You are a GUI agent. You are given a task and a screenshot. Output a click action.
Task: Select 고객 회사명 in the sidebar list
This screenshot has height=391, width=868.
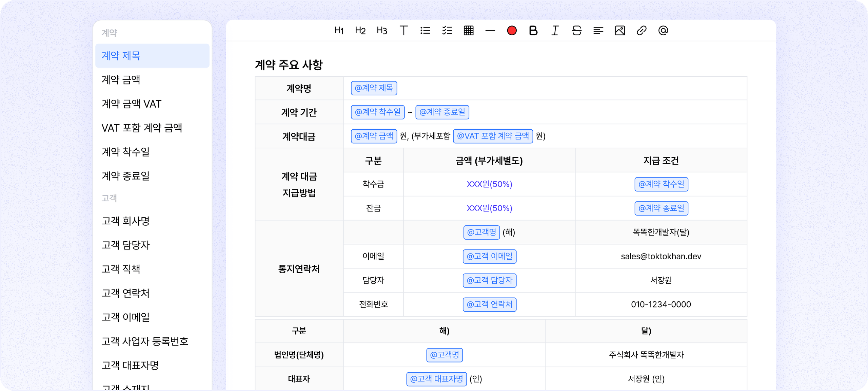click(x=125, y=221)
